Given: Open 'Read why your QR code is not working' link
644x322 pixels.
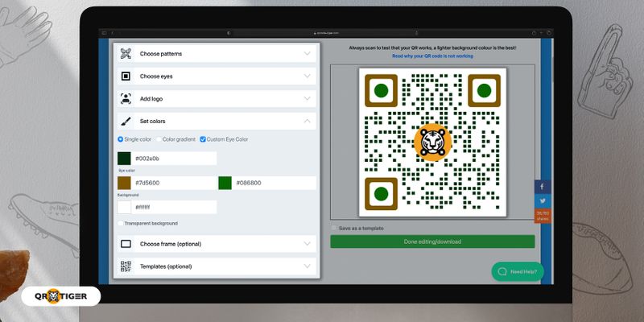Looking at the screenshot, I should point(432,56).
